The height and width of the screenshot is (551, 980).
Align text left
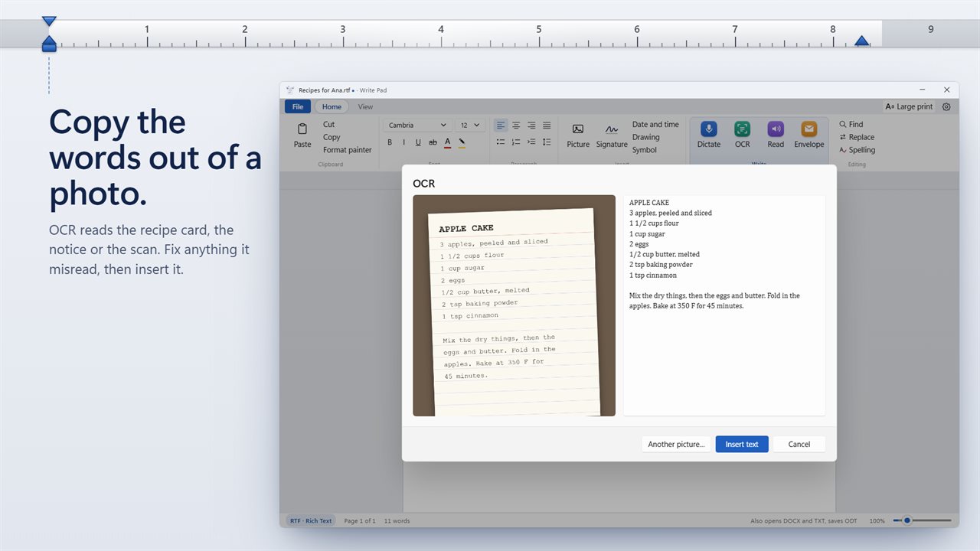(x=500, y=125)
